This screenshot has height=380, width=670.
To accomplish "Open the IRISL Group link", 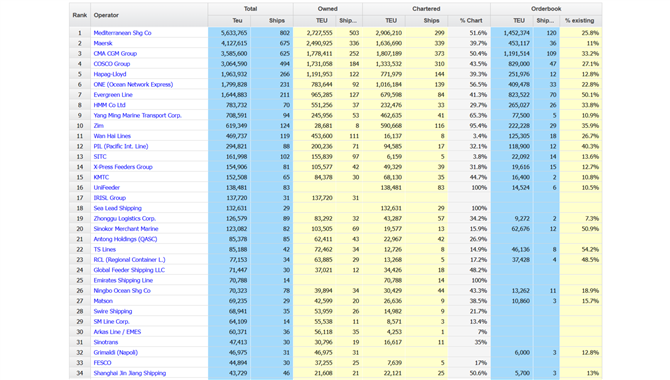I will 109,198.
